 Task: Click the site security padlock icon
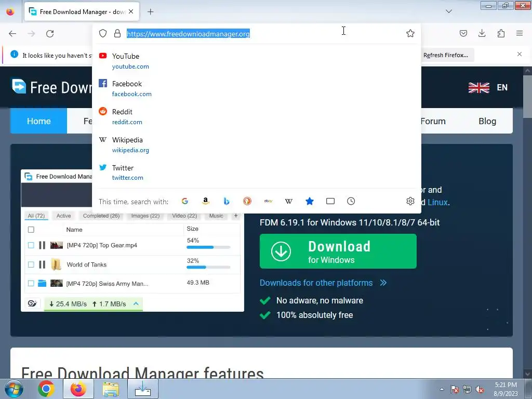[117, 33]
